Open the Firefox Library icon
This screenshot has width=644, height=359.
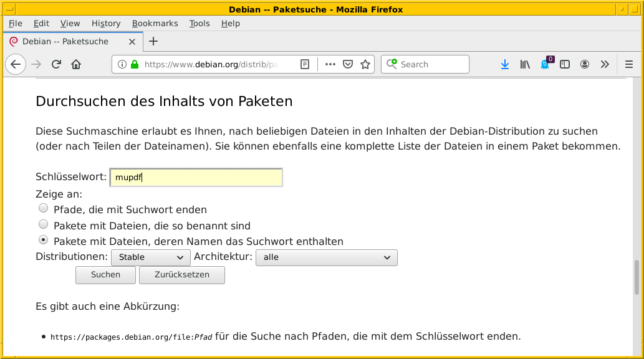(x=524, y=64)
